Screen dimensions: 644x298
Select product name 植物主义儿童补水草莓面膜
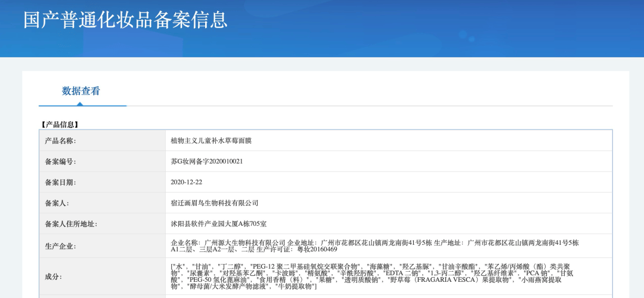click(x=211, y=141)
